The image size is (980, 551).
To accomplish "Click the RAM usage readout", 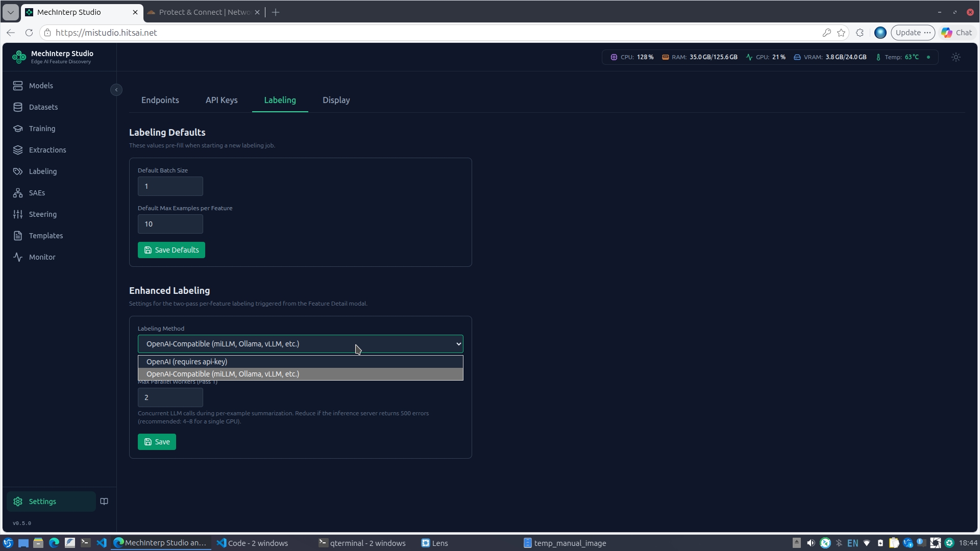I will (700, 57).
